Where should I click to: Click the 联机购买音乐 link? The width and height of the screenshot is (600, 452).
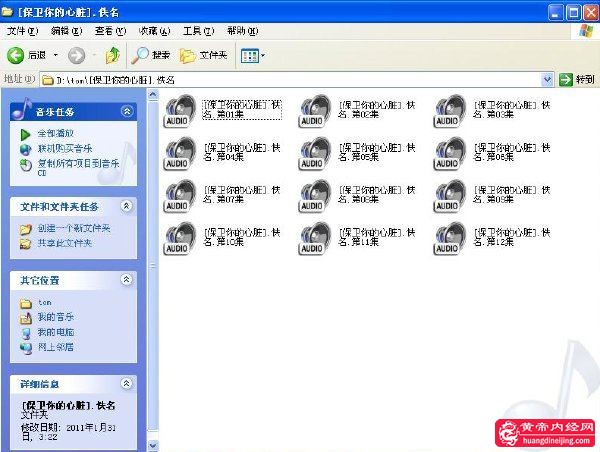click(x=65, y=148)
